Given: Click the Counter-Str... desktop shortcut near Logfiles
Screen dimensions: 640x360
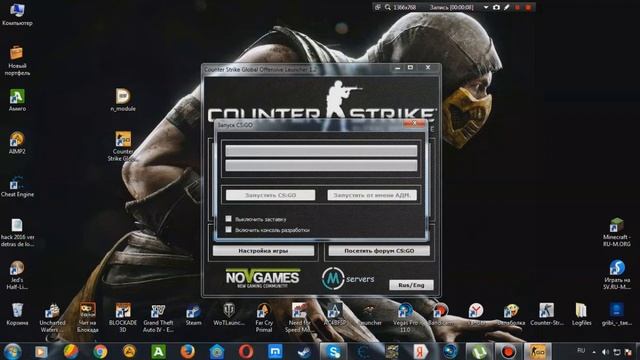Looking at the screenshot, I should pyautogui.click(x=547, y=314).
